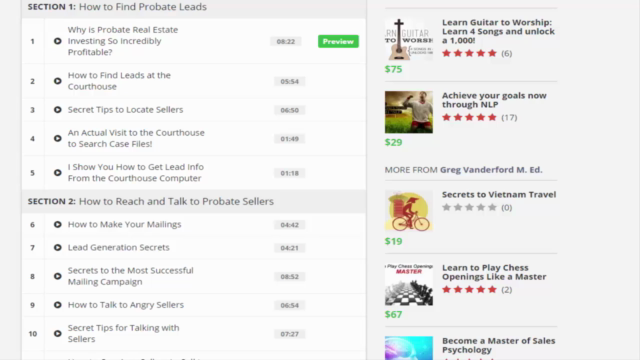Click empty star rating of Vietnam Travel
The width and height of the screenshot is (640, 360).
pyautogui.click(x=469, y=207)
